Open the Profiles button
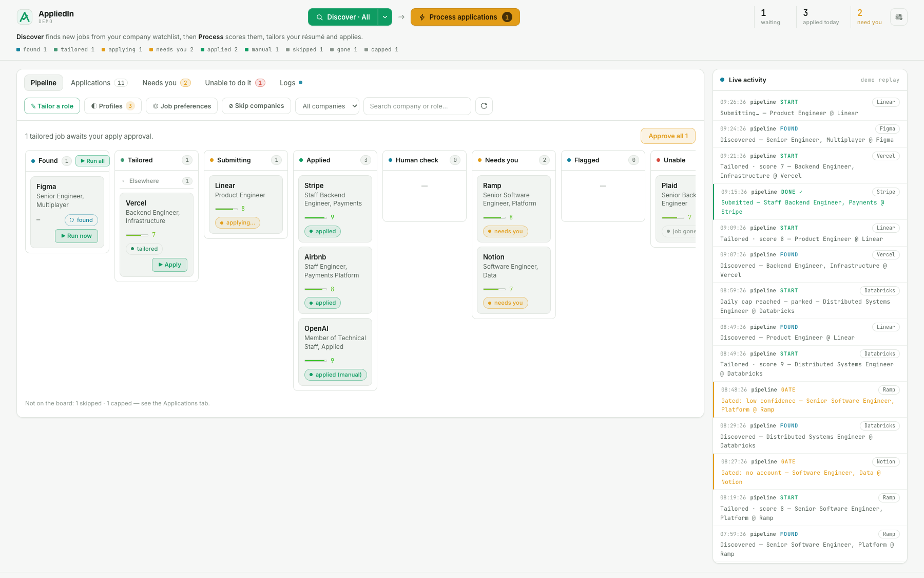The image size is (924, 578). point(112,106)
